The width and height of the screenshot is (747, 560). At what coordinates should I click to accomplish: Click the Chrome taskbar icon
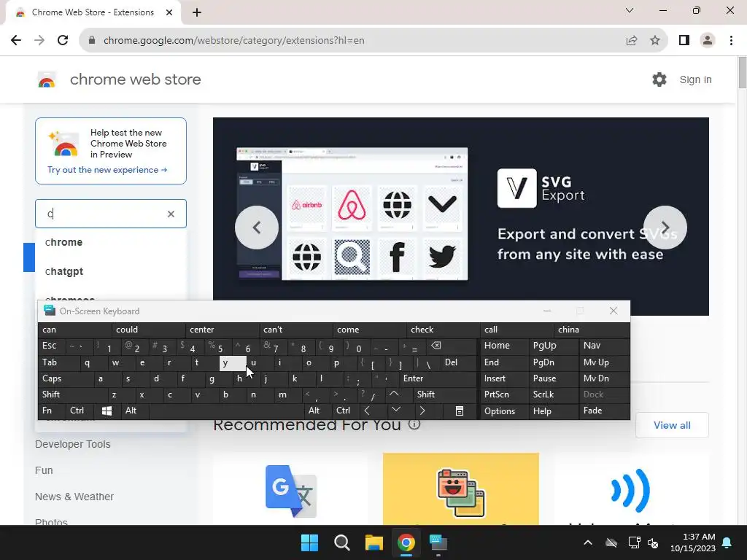pyautogui.click(x=406, y=542)
